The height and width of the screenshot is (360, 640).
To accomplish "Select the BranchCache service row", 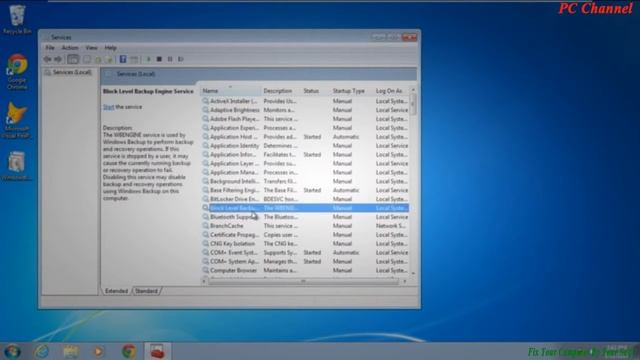I will coord(305,226).
